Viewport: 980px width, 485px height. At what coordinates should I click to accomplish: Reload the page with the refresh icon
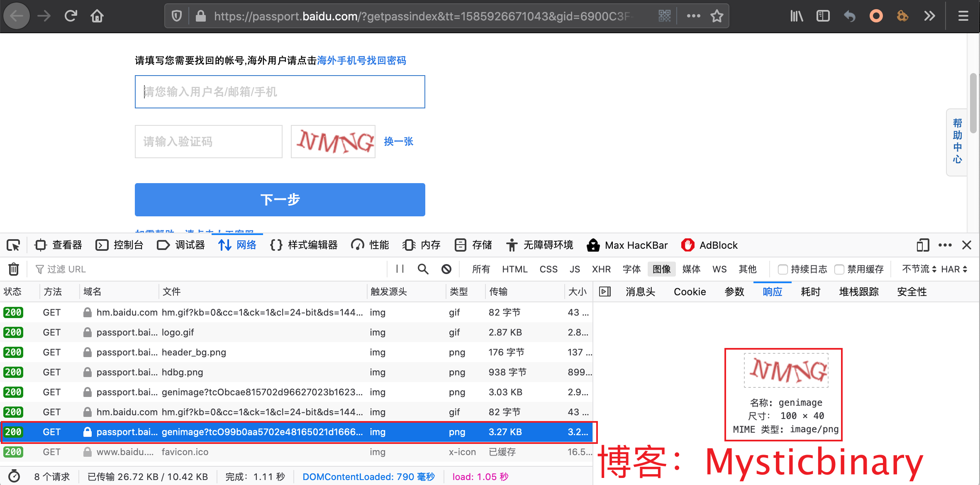(x=71, y=16)
